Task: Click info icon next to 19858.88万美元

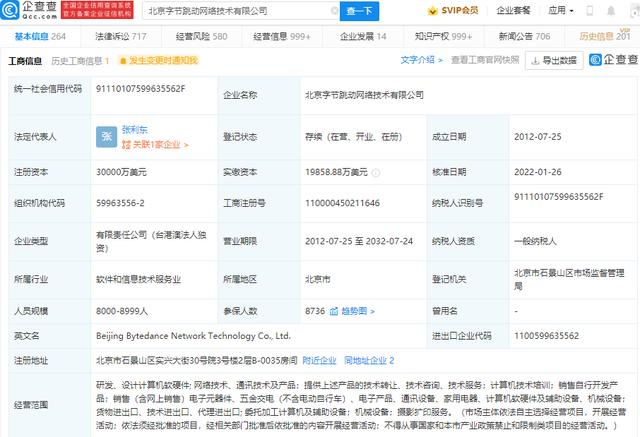Action: pyautogui.click(x=376, y=173)
